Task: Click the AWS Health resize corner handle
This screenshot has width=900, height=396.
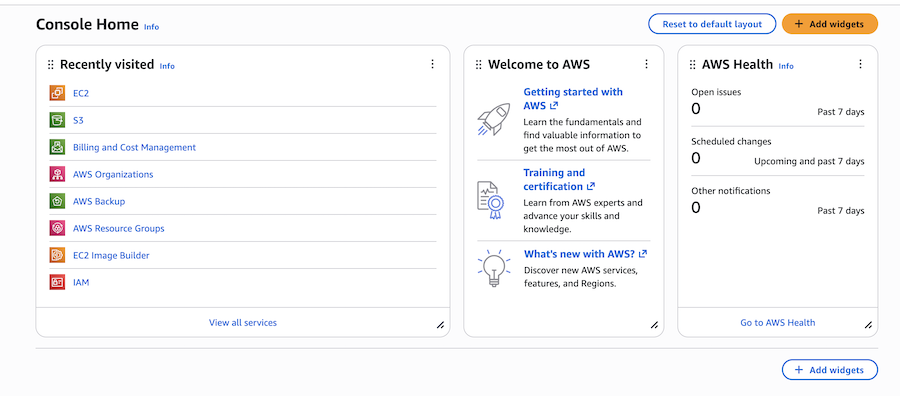Action: [868, 325]
